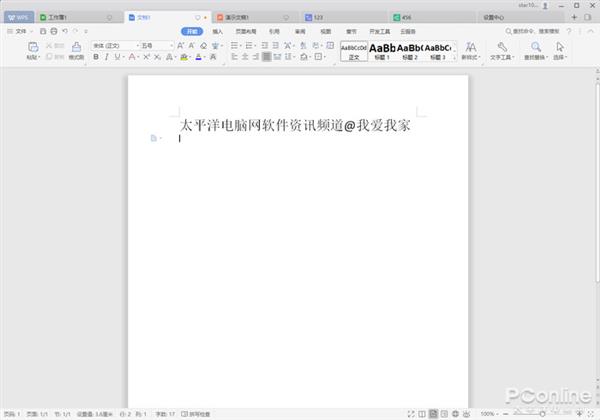
Task: Click the fullscreen icon in status bar
Action: (411, 414)
